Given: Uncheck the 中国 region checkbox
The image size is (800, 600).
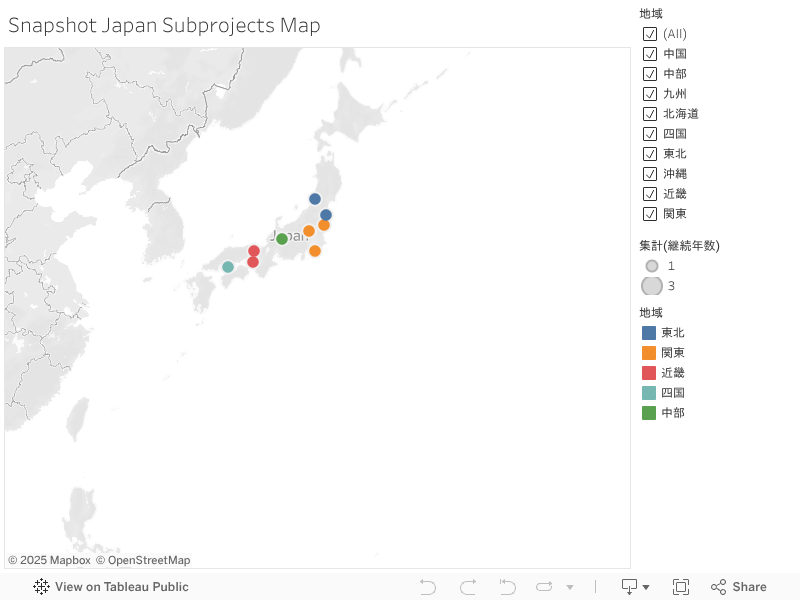Looking at the screenshot, I should coord(649,54).
